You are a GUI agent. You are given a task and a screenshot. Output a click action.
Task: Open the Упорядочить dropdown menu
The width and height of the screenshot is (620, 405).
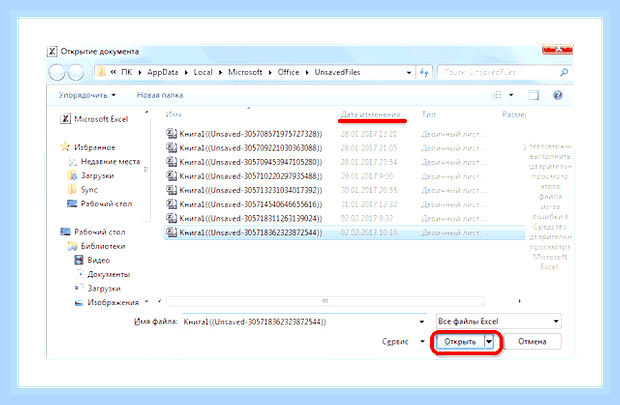[87, 95]
